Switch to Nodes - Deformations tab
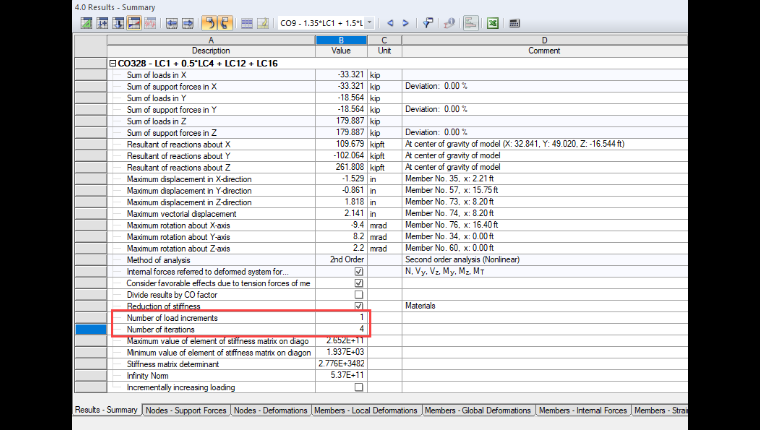Image resolution: width=760 pixels, height=430 pixels. (270, 410)
